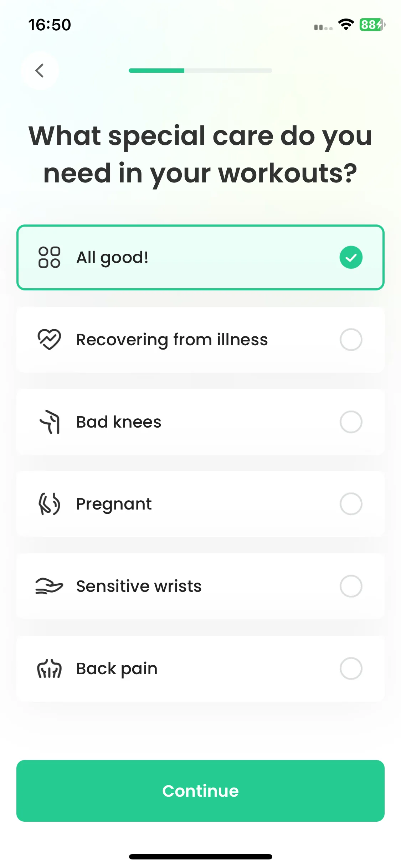Tap the back pain body icon
This screenshot has width=401, height=868.
49,668
